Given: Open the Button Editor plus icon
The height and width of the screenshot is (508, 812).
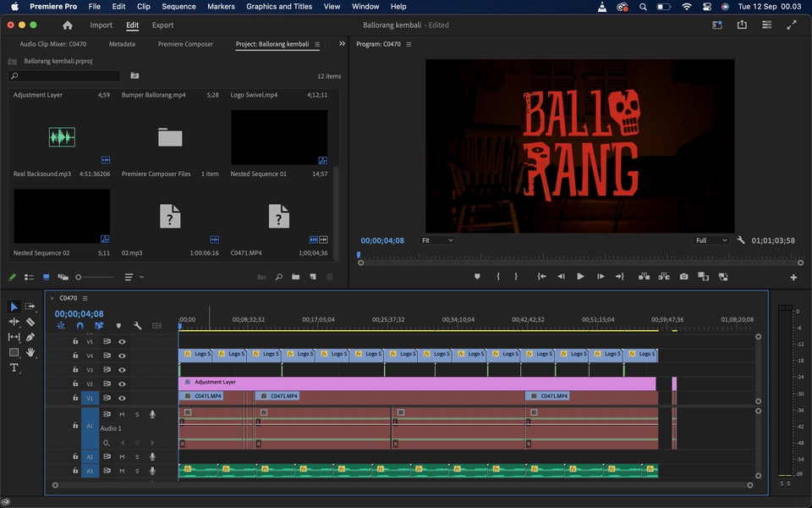Looking at the screenshot, I should (793, 278).
